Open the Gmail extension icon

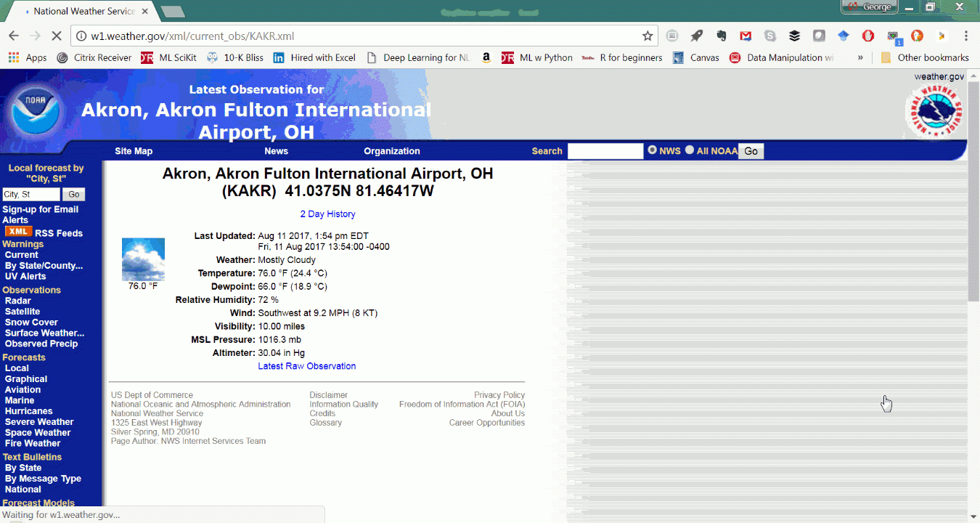pos(746,36)
